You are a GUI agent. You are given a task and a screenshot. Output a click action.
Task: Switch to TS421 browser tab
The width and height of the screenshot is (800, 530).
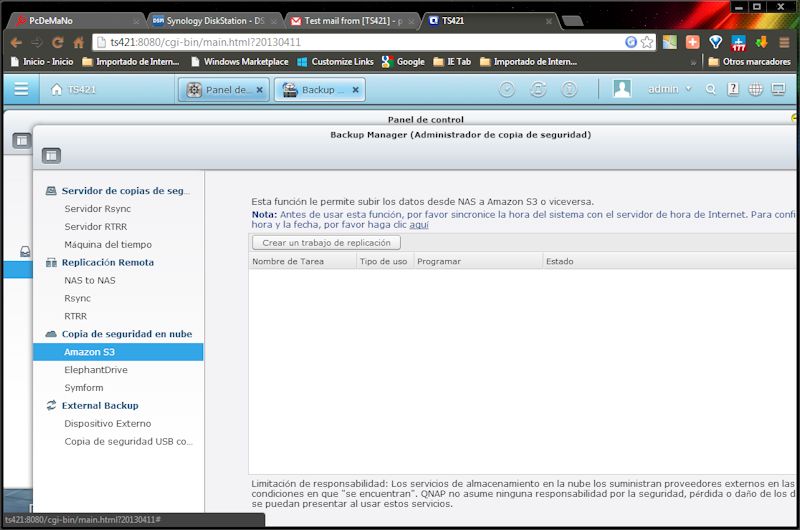(490, 21)
